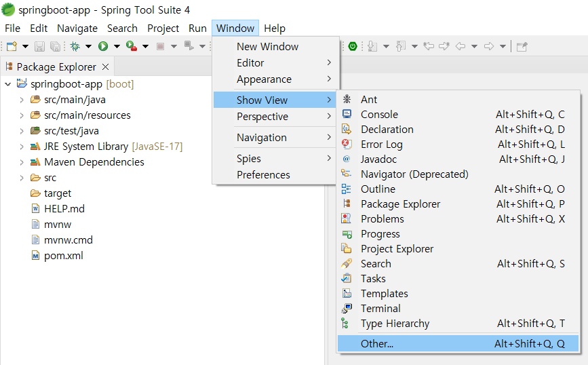The height and width of the screenshot is (365, 588).
Task: Select mvnw.cmd file in the tree
Action: click(68, 240)
